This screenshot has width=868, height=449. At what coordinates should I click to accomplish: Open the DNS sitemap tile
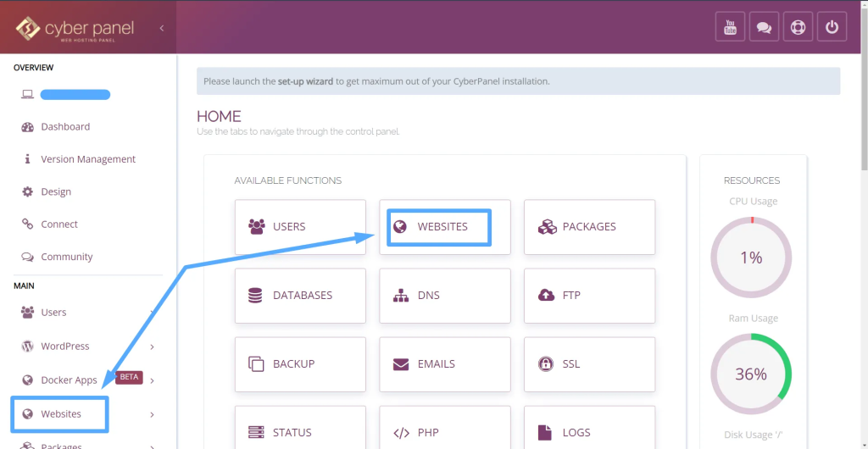[444, 296]
